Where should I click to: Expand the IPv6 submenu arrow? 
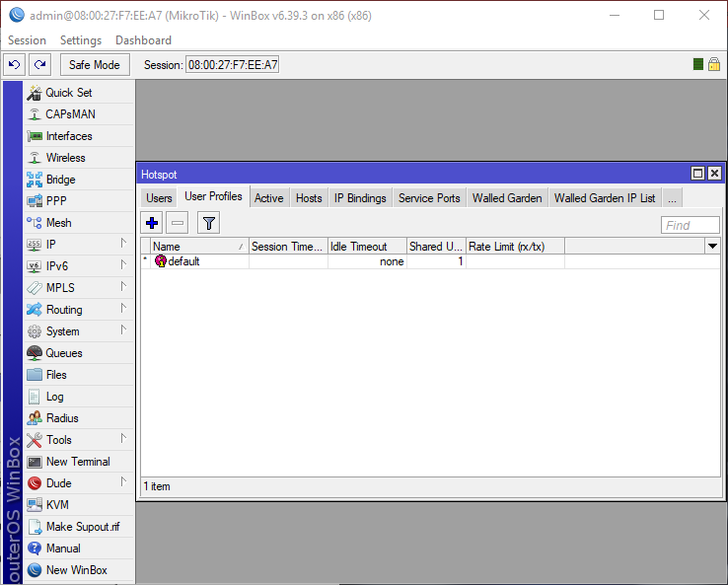[123, 264]
